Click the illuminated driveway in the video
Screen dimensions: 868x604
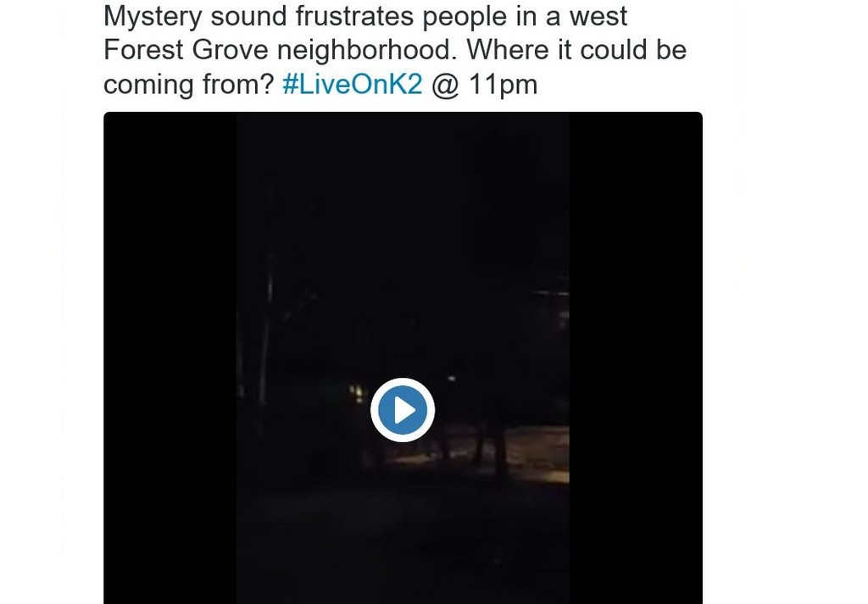[x=537, y=452]
